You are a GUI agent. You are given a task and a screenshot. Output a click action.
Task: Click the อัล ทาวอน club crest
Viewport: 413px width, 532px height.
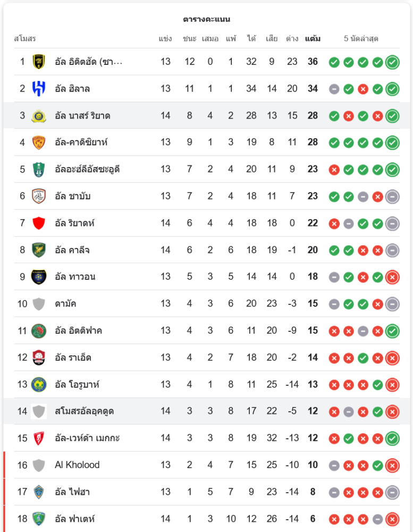pos(39,277)
